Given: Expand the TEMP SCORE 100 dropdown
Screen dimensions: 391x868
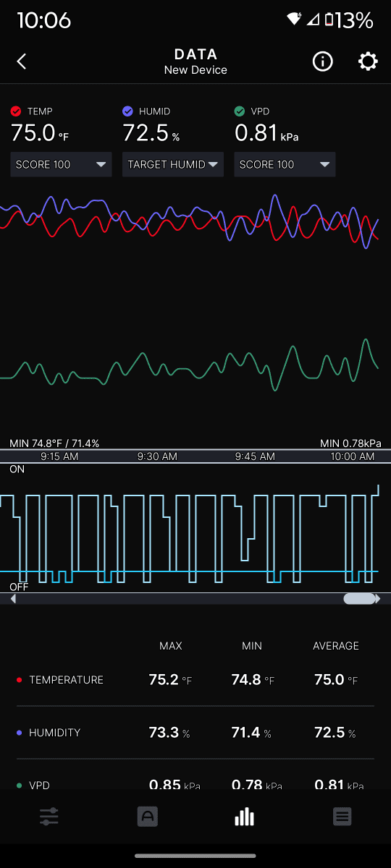Looking at the screenshot, I should [x=61, y=164].
